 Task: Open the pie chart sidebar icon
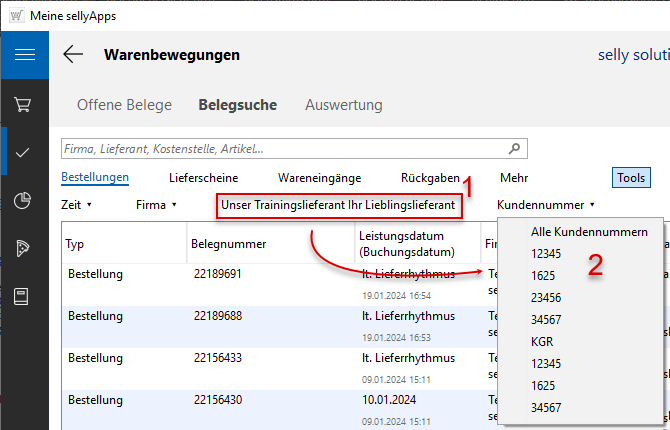(24, 200)
